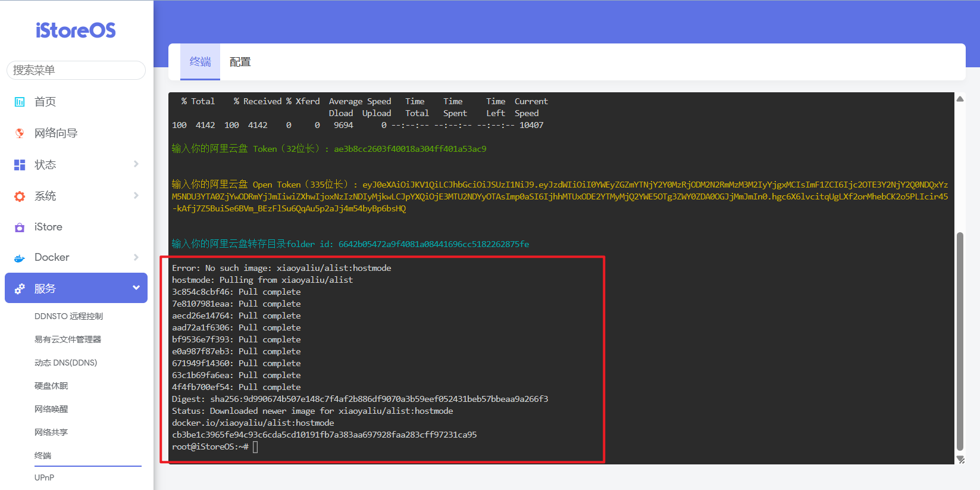This screenshot has width=980, height=490.
Task: Open 网络唤醒 service
Action: click(51, 409)
